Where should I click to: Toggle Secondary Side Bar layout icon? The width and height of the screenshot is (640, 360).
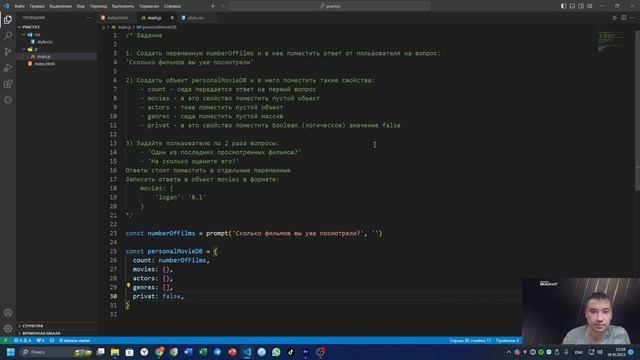point(581,6)
